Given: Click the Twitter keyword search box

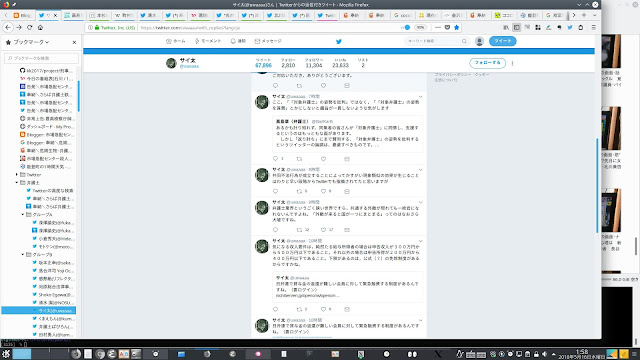Looking at the screenshot, I should coord(436,41).
